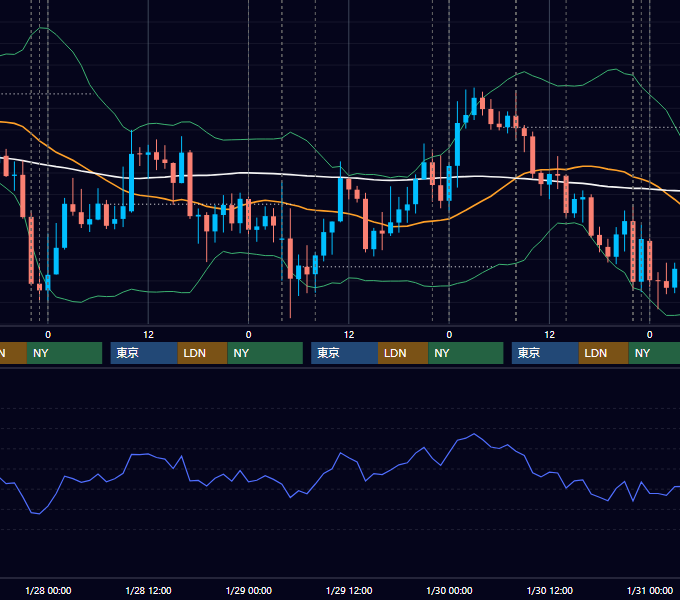Select the 1/28 00:00 time axis label
Screen dimensions: 680x600
coord(48,590)
